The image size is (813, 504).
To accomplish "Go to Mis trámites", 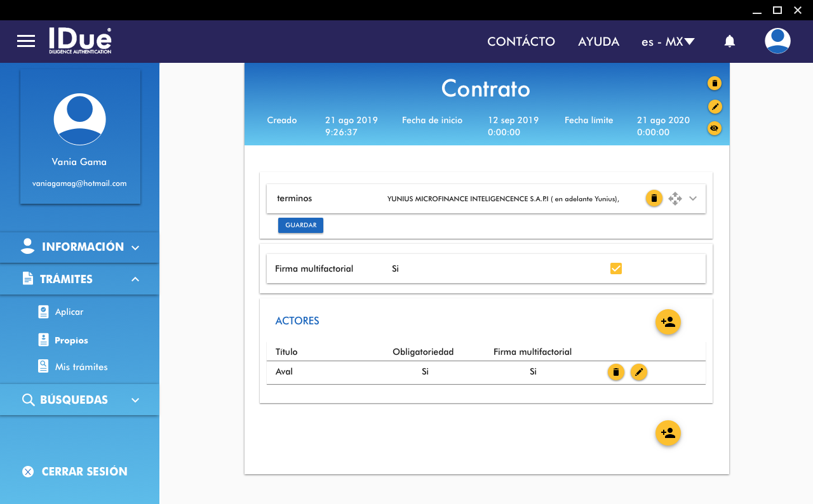I will [x=81, y=367].
